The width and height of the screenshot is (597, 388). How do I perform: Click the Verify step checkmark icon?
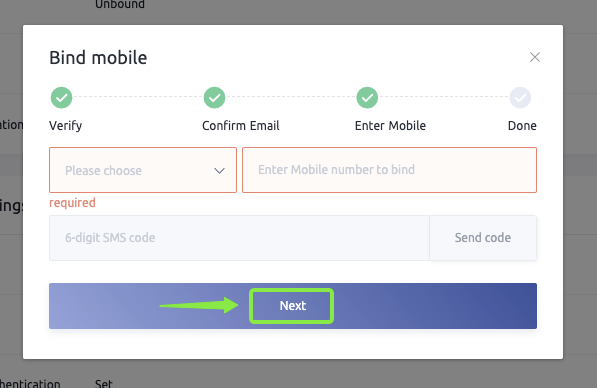pyautogui.click(x=61, y=98)
